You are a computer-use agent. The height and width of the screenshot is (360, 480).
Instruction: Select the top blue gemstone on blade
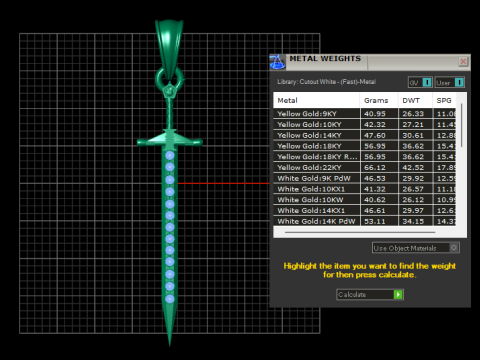pyautogui.click(x=170, y=155)
